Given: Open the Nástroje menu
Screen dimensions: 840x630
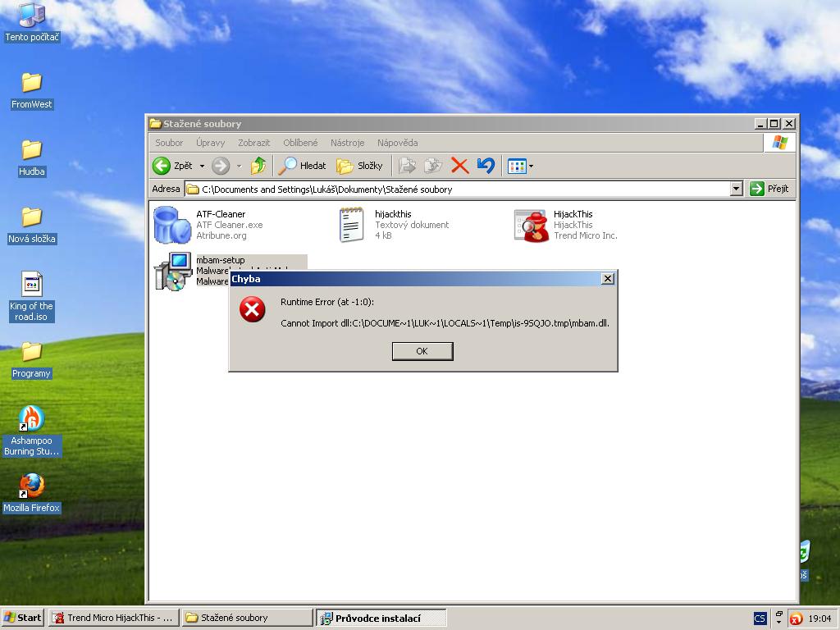Looking at the screenshot, I should 347,143.
